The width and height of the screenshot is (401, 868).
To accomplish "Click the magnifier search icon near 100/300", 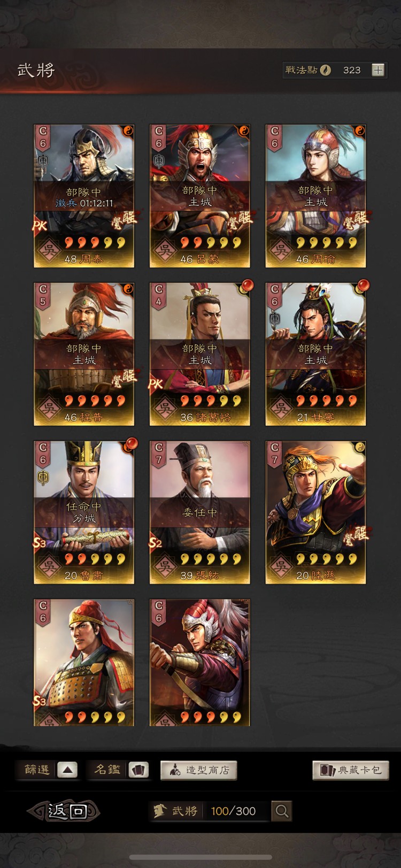I will 282,811.
